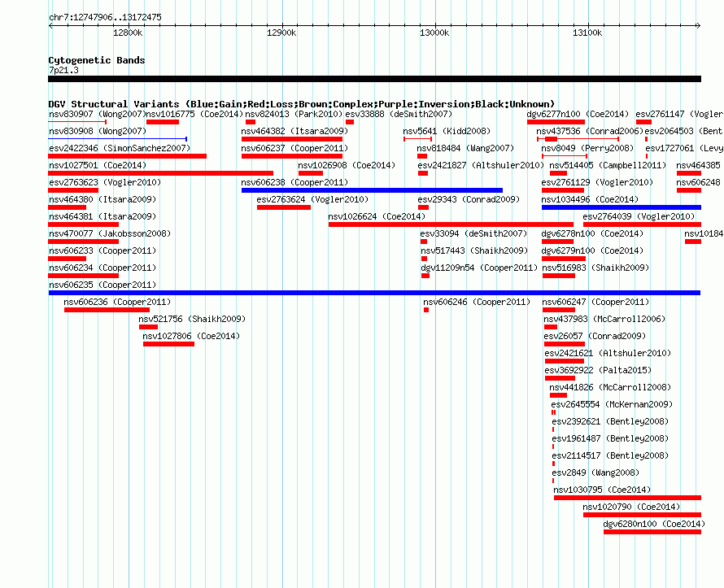Select esv2764039 (Vogler2010) label
The height and width of the screenshot is (588, 724).
639,216
